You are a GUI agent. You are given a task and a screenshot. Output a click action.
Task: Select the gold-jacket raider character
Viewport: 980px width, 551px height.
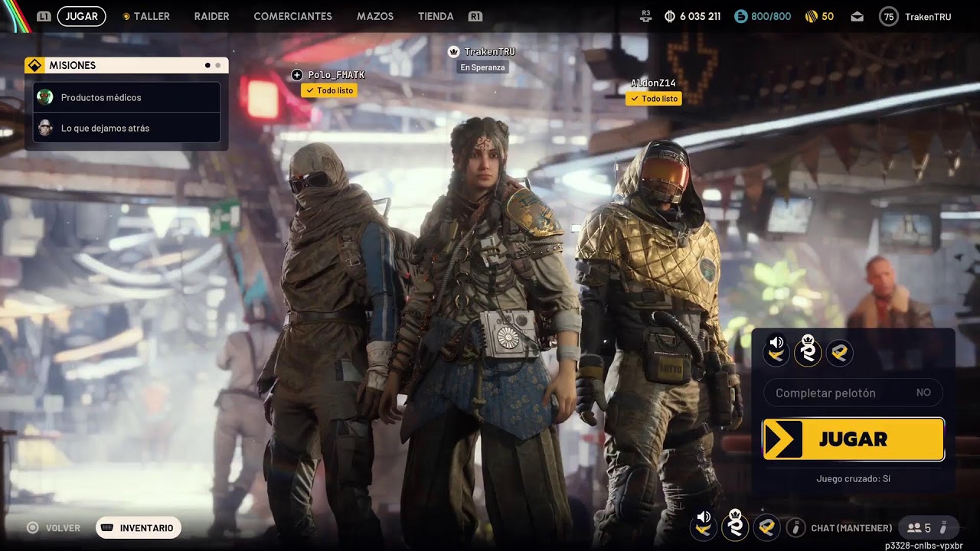658,337
